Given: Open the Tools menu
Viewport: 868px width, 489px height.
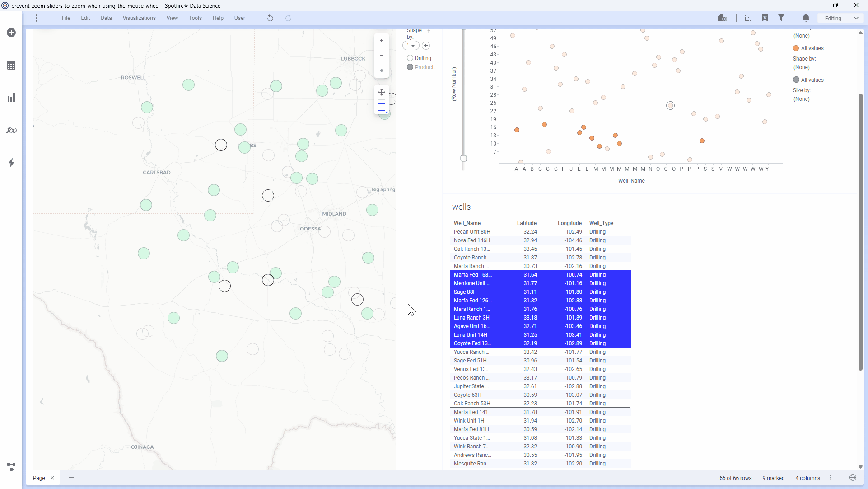Looking at the screenshot, I should [195, 18].
